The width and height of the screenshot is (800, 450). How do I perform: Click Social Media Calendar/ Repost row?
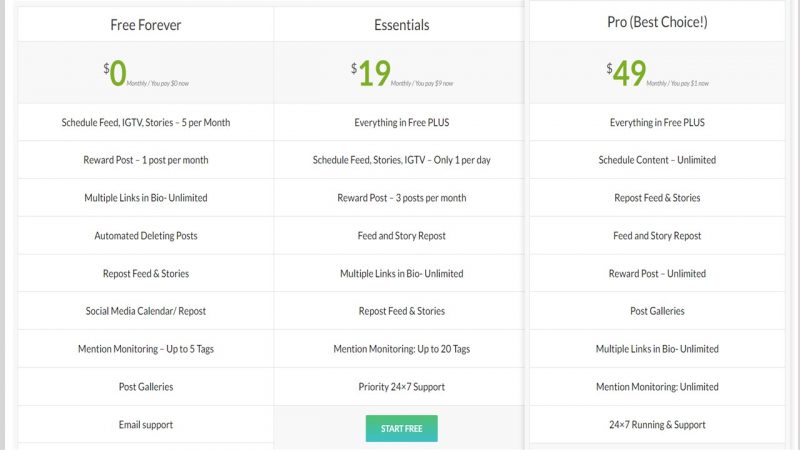(x=145, y=311)
